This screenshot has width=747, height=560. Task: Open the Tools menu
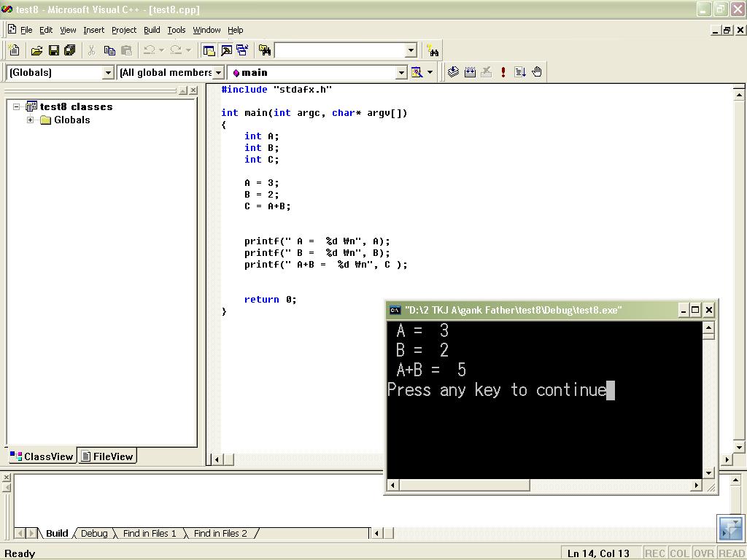click(177, 30)
